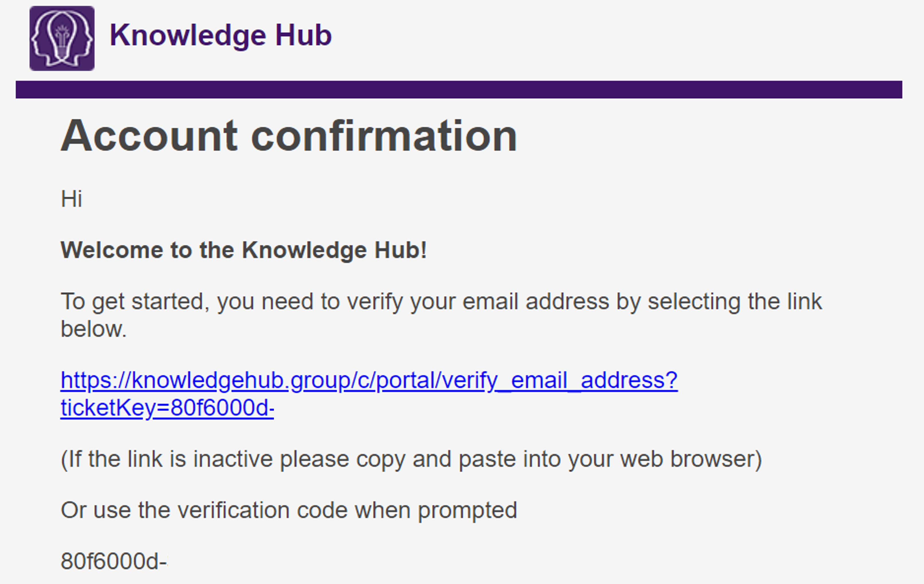Click the word "Account" in the heading
The width and height of the screenshot is (924, 584).
149,136
